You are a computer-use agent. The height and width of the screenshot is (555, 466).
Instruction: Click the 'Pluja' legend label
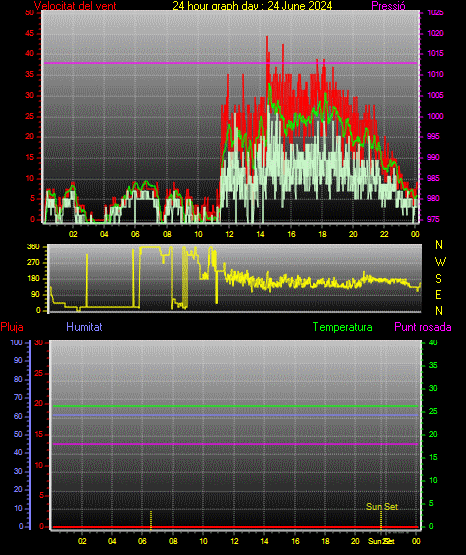click(x=12, y=327)
